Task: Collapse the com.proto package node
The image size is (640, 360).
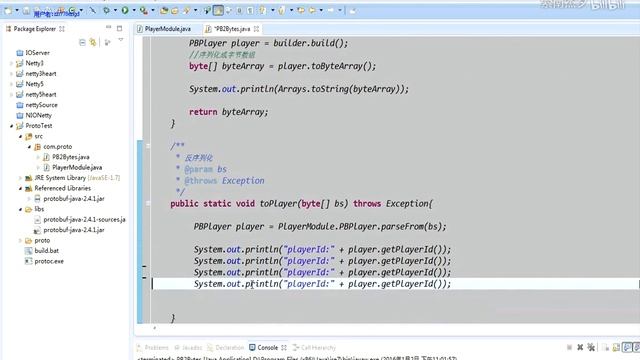Action: tap(29, 147)
